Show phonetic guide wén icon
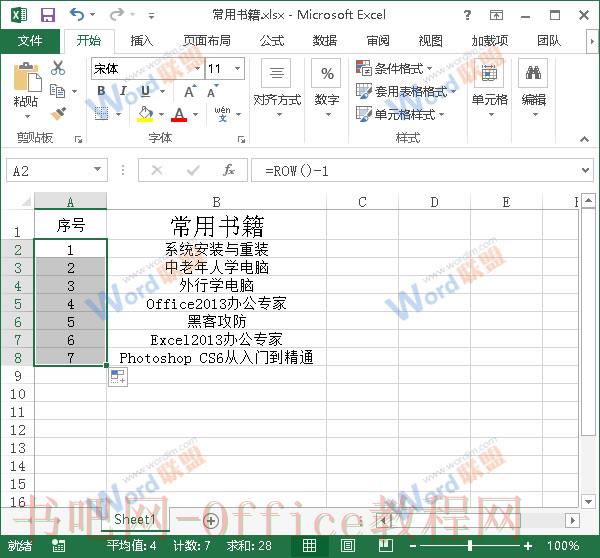 222,114
